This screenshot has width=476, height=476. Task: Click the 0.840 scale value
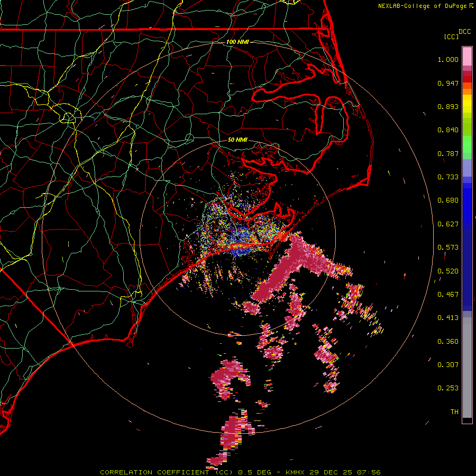click(448, 130)
